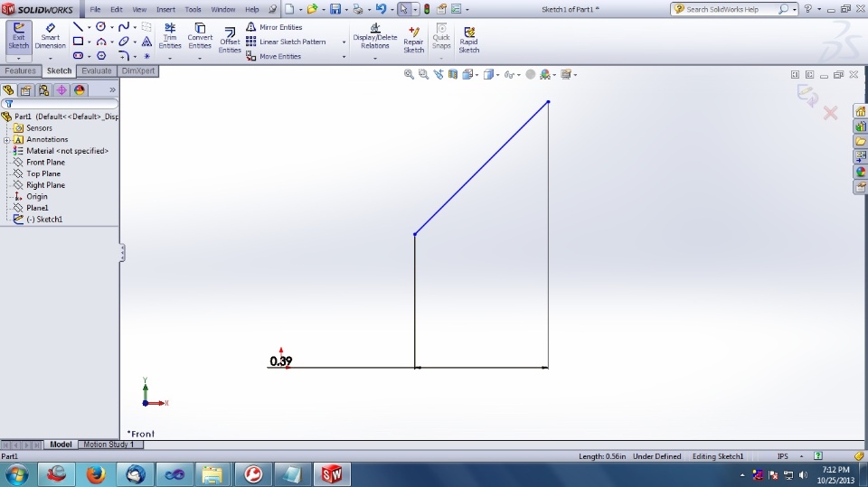Click Repair Sketch tool
The image size is (868, 487).
[413, 40]
